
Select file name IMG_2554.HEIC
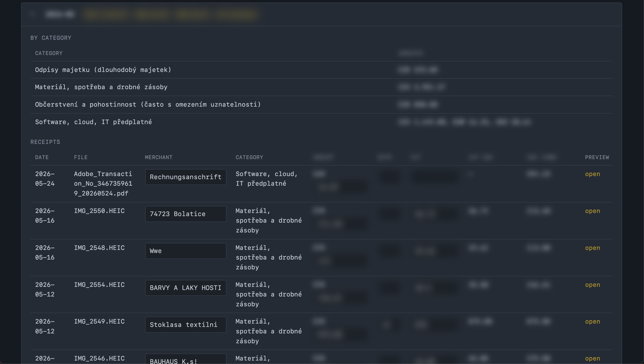(x=99, y=285)
